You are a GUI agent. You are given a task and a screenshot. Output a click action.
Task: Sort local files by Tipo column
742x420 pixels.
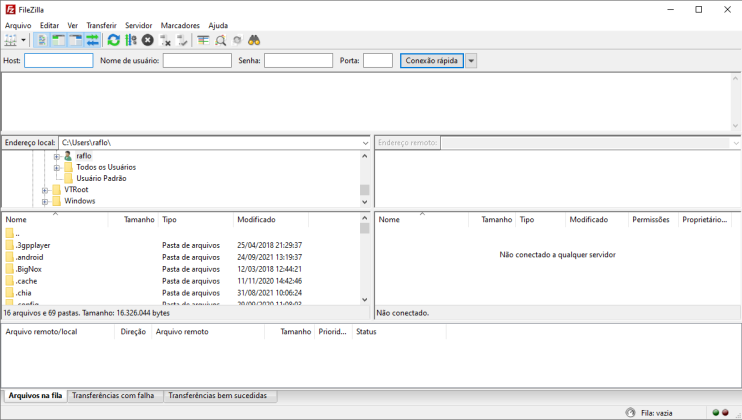click(196, 219)
